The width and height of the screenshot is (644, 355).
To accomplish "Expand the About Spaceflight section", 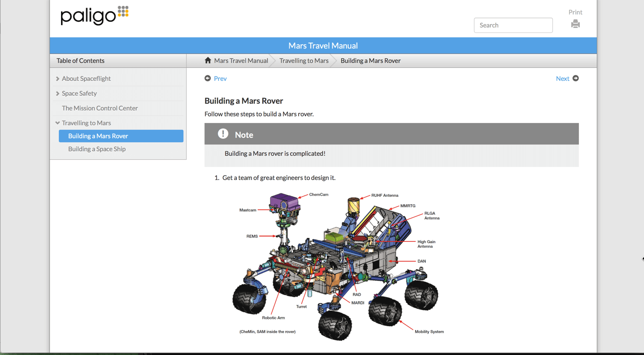I will pyautogui.click(x=57, y=79).
